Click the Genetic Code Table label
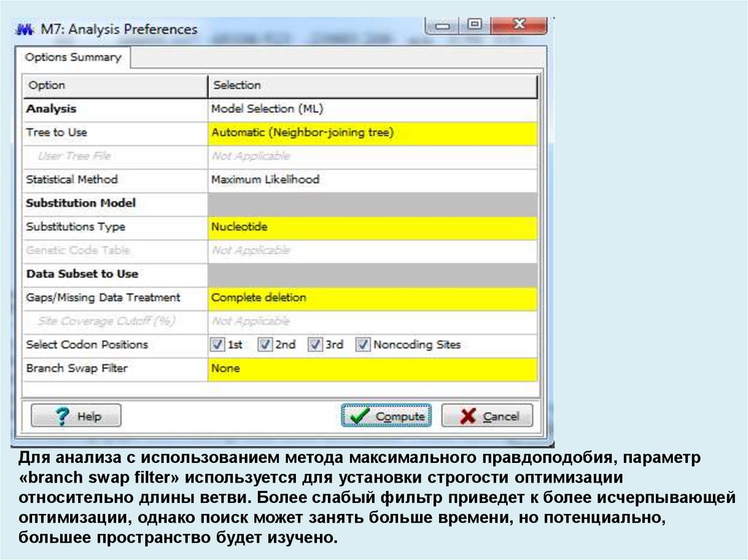 click(78, 250)
